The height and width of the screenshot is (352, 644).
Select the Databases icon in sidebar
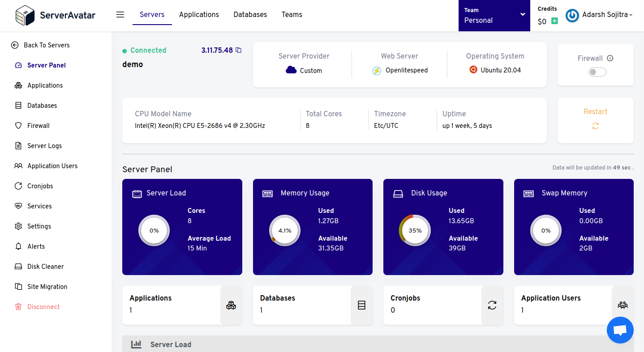click(x=18, y=105)
